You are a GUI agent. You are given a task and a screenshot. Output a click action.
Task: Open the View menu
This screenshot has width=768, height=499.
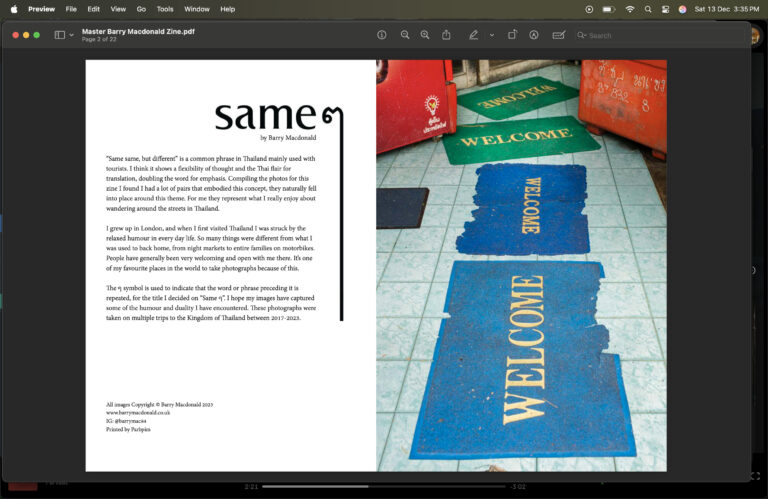tap(118, 9)
